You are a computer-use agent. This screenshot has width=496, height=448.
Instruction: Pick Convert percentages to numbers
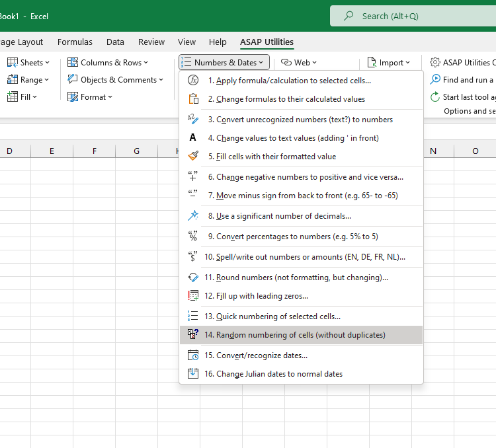pos(301,236)
